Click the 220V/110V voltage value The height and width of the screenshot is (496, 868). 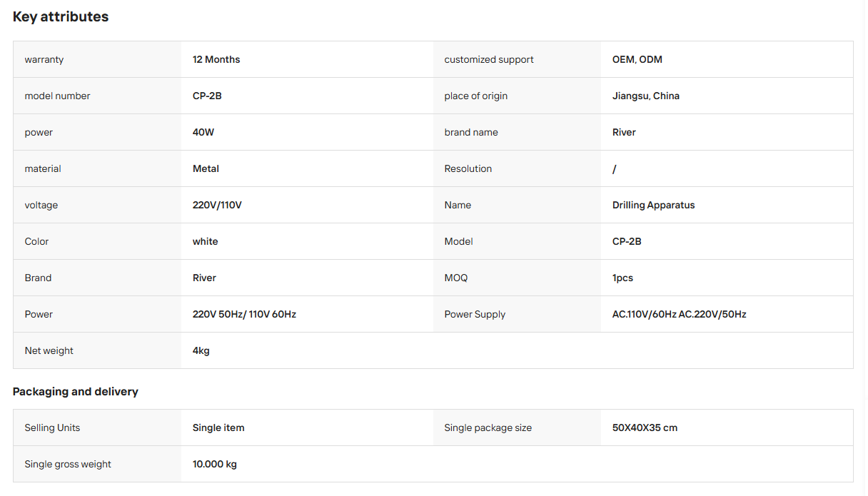(217, 205)
